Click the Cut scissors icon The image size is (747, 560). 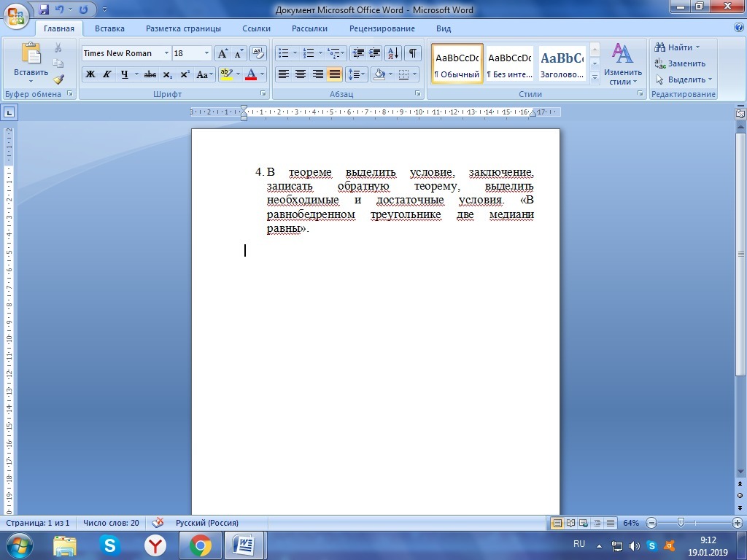click(x=58, y=47)
